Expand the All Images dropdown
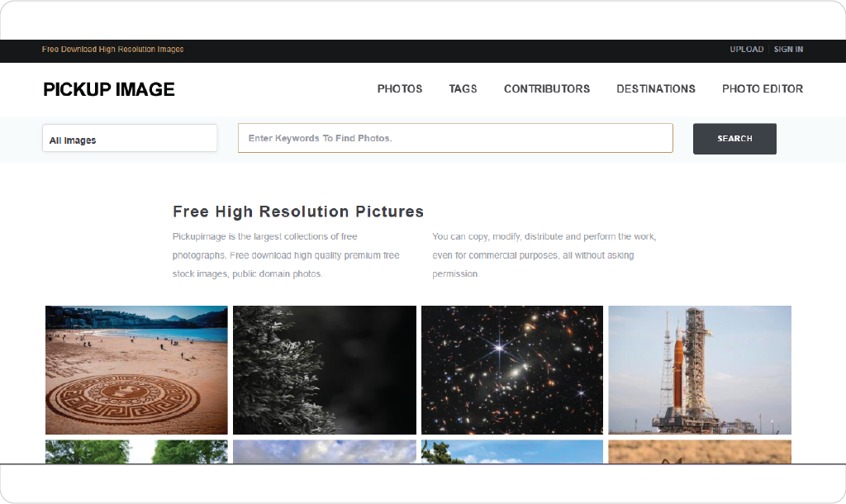The image size is (846, 504). tap(130, 139)
